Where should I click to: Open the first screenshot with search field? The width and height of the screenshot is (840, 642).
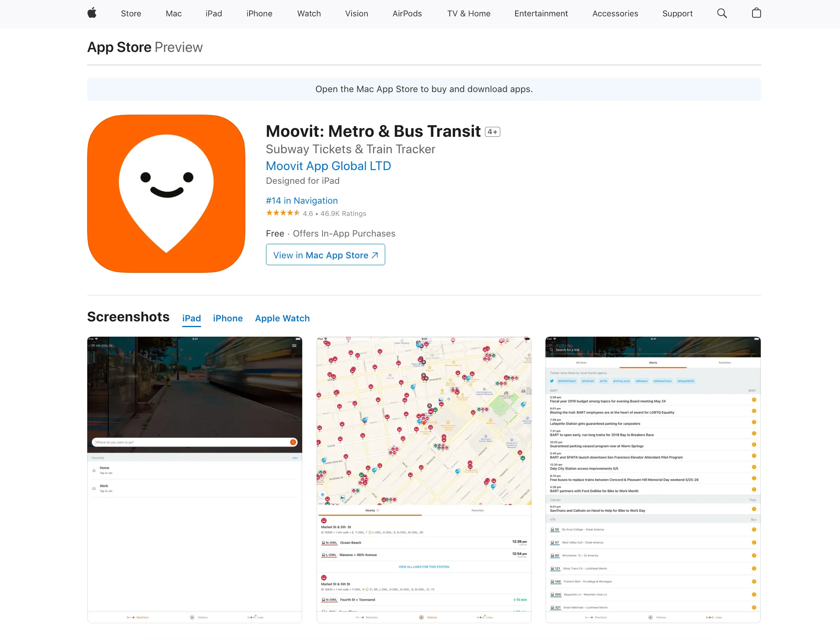tap(195, 480)
